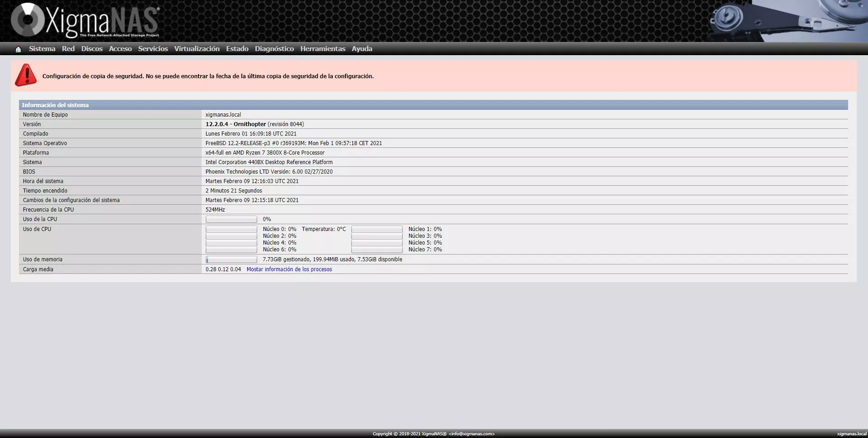Viewport: 868px width, 438px height.
Task: Open the Virtualización menu
Action: click(197, 49)
